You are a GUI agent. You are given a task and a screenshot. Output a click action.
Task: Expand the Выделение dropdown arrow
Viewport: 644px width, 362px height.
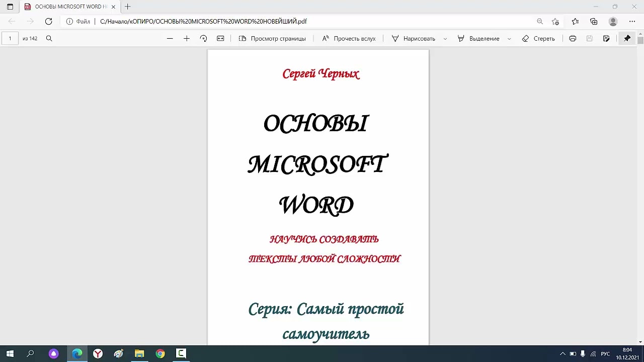(x=509, y=39)
